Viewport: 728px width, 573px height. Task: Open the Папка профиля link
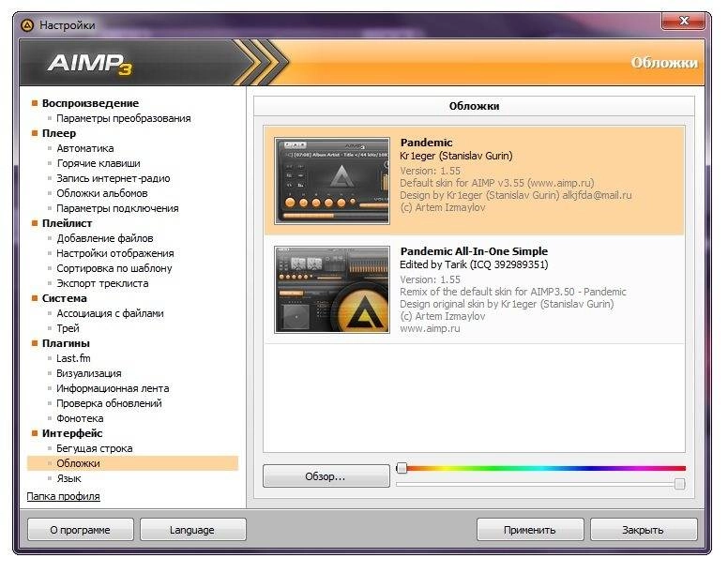[63, 496]
